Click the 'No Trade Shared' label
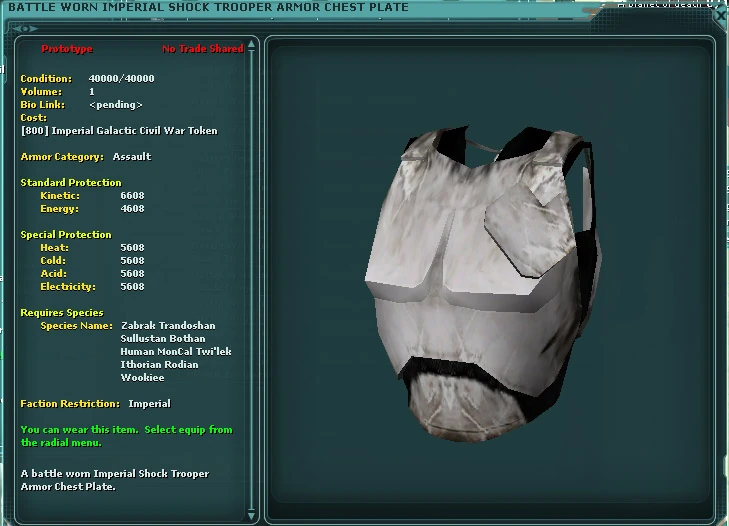Screen dimensions: 729x526 [203, 49]
